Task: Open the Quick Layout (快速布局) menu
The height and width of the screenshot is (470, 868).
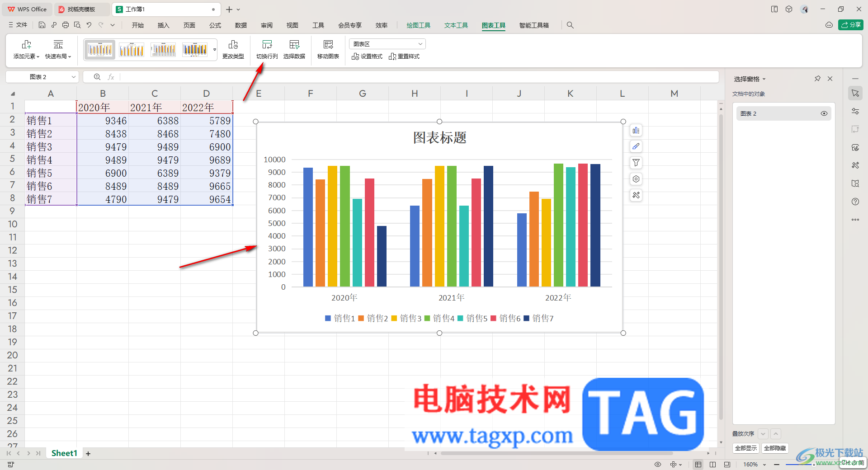Action: click(x=58, y=50)
